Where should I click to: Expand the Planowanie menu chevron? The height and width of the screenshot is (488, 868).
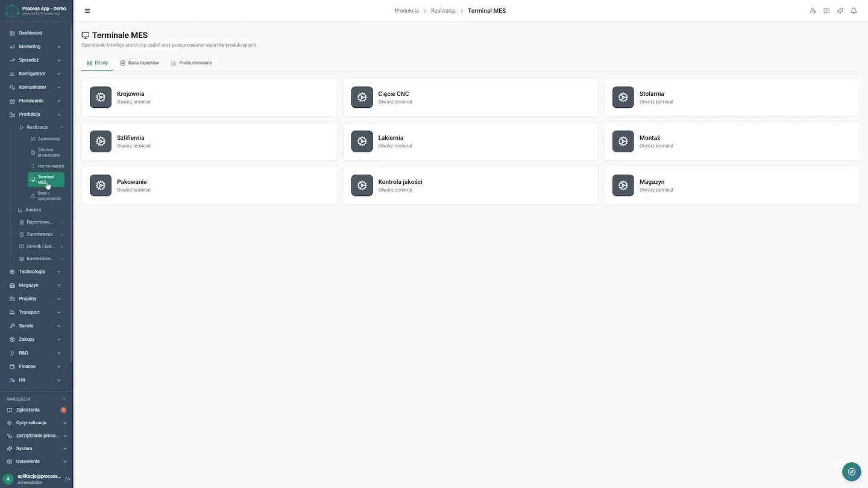[x=59, y=101]
